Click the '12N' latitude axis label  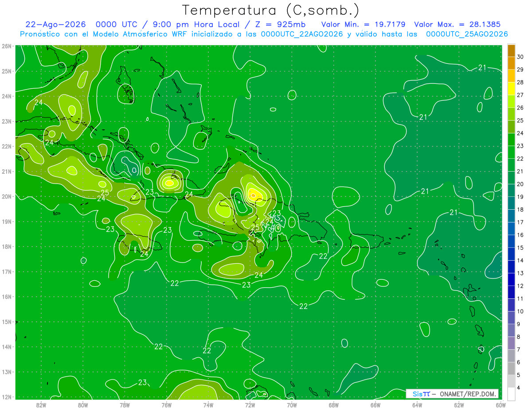pyautogui.click(x=7, y=397)
